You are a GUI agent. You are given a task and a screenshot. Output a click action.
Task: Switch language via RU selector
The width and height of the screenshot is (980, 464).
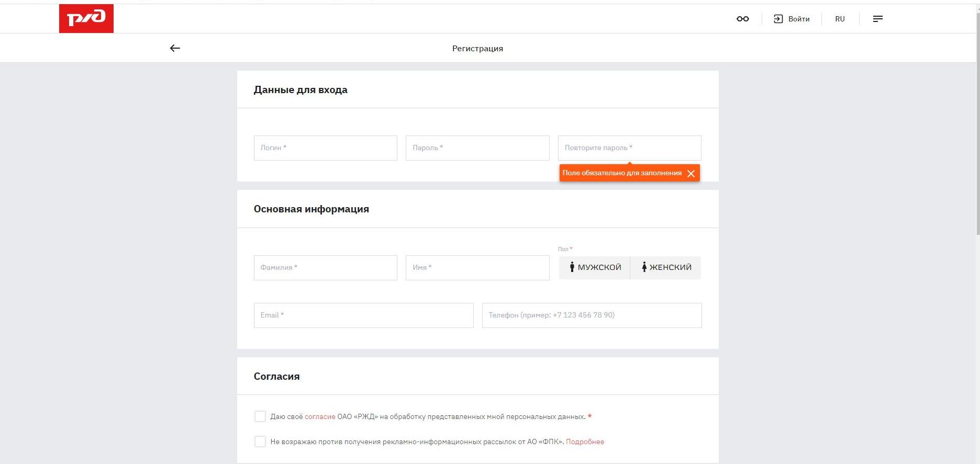tap(840, 19)
